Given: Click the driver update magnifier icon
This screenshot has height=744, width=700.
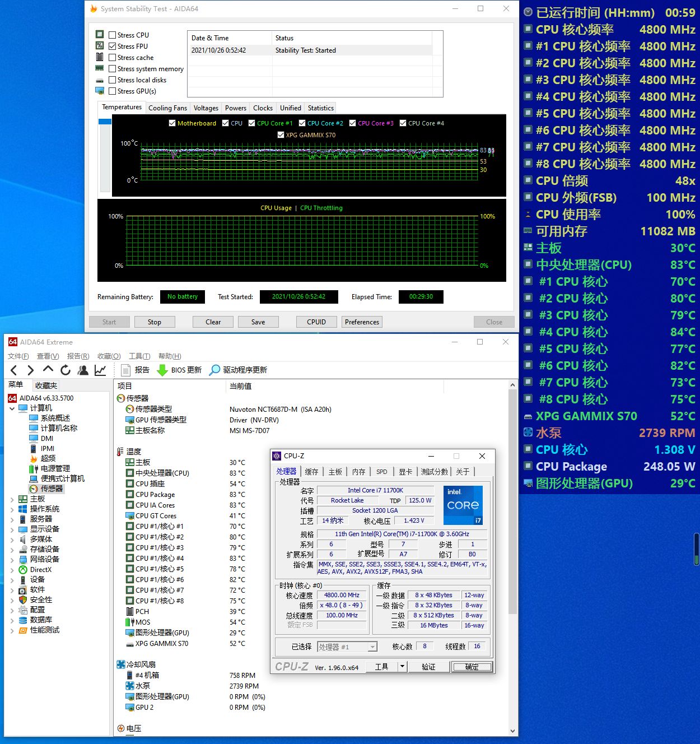Looking at the screenshot, I should pos(214,370).
